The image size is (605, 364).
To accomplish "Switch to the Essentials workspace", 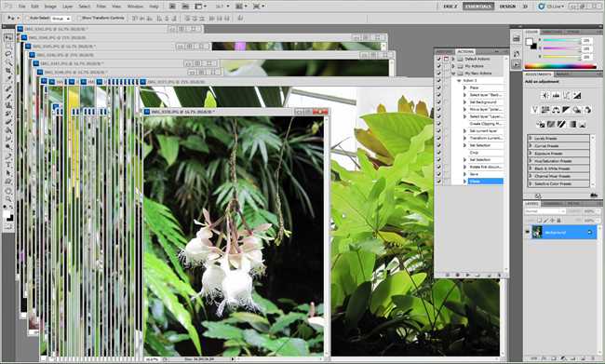I will [478, 7].
